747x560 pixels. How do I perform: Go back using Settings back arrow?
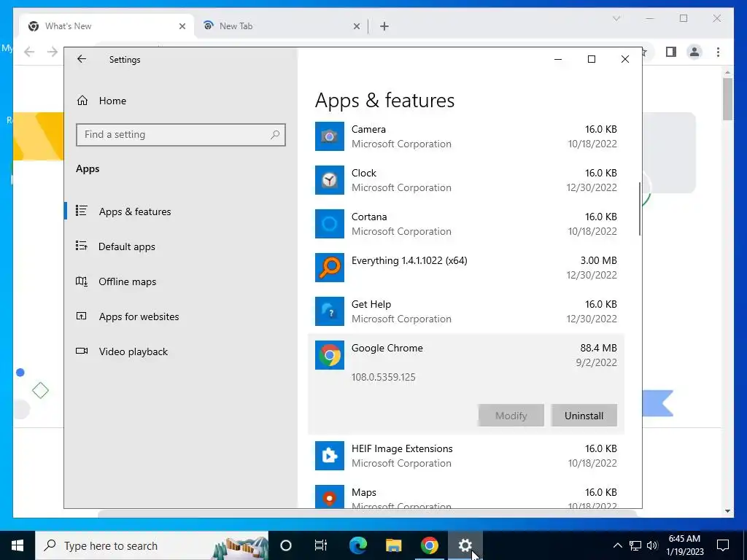tap(82, 59)
